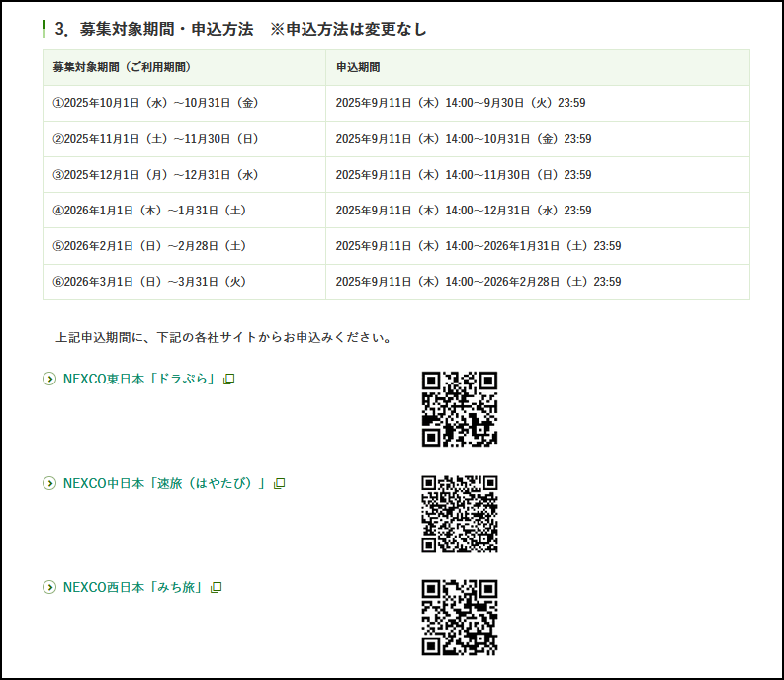Screen dimensions: 784x680
Task: Click the circled arrow icon beside NEXCO中日本
Action: [x=49, y=483]
